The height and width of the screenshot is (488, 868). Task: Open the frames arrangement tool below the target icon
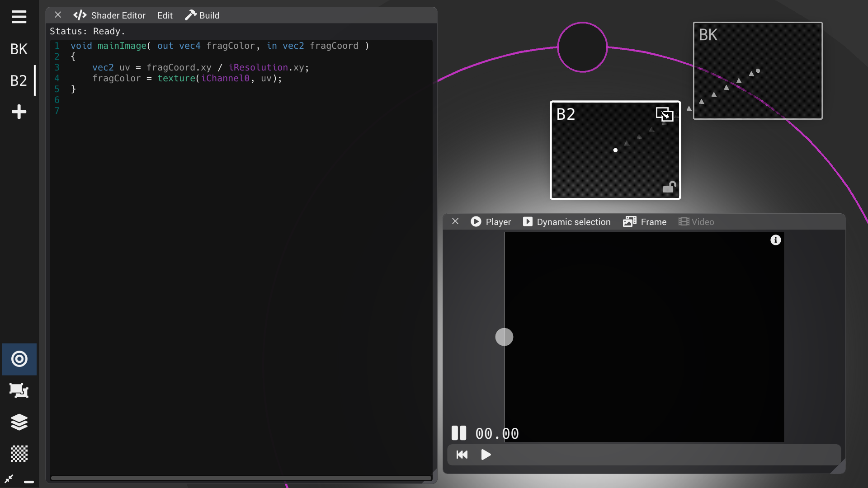[x=19, y=391]
